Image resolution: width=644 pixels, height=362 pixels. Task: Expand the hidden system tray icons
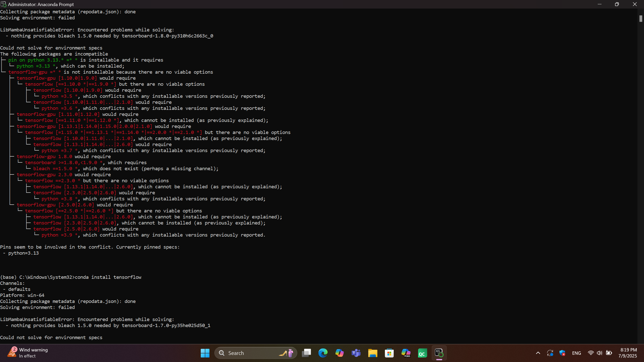538,353
